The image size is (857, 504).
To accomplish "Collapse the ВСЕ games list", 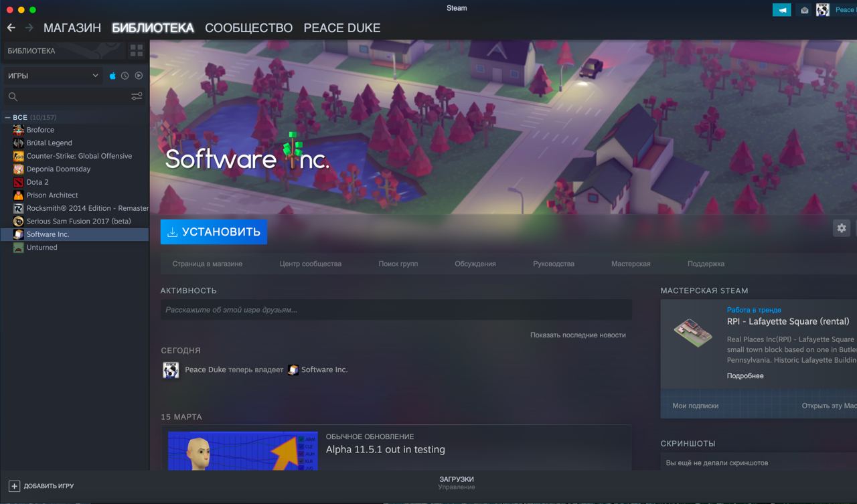I will pyautogui.click(x=7, y=117).
